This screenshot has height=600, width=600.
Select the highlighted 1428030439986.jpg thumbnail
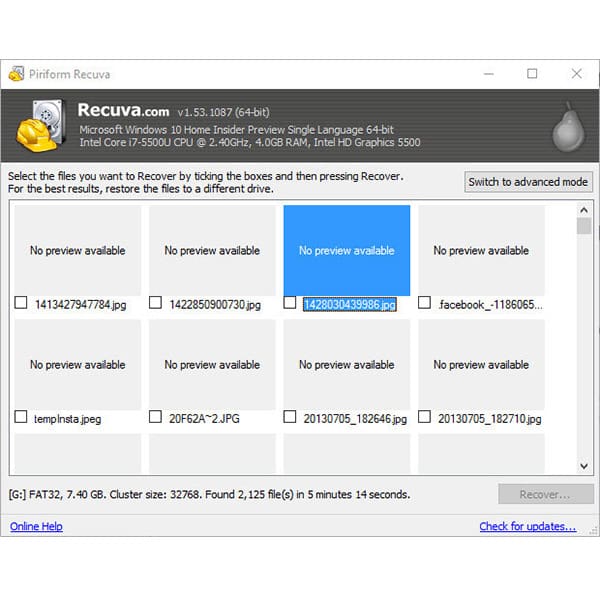(346, 250)
